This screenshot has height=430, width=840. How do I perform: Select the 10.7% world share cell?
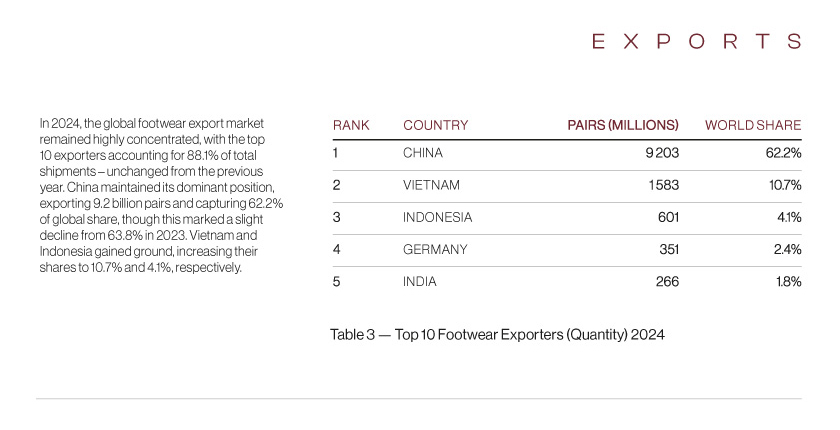tap(785, 185)
